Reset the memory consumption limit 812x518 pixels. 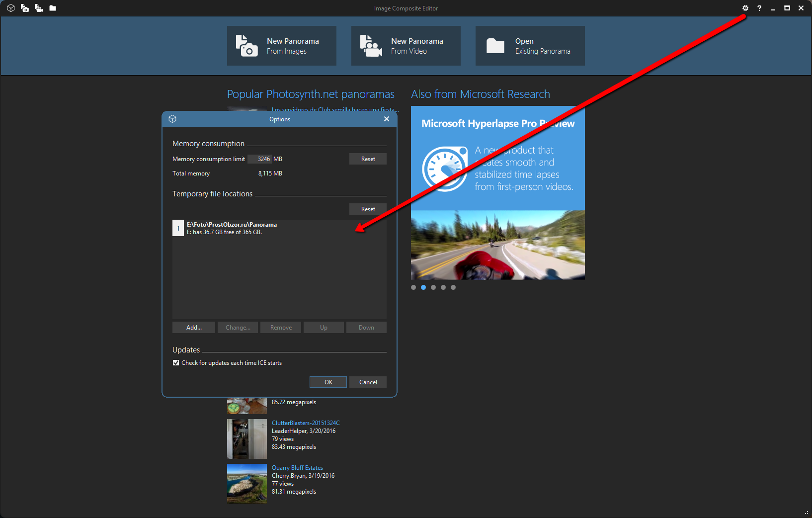pyautogui.click(x=368, y=159)
